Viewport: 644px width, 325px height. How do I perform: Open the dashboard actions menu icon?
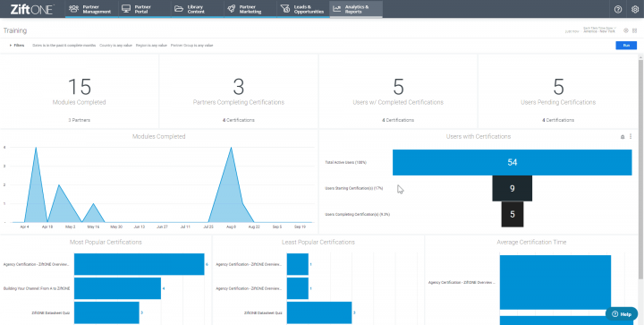634,30
